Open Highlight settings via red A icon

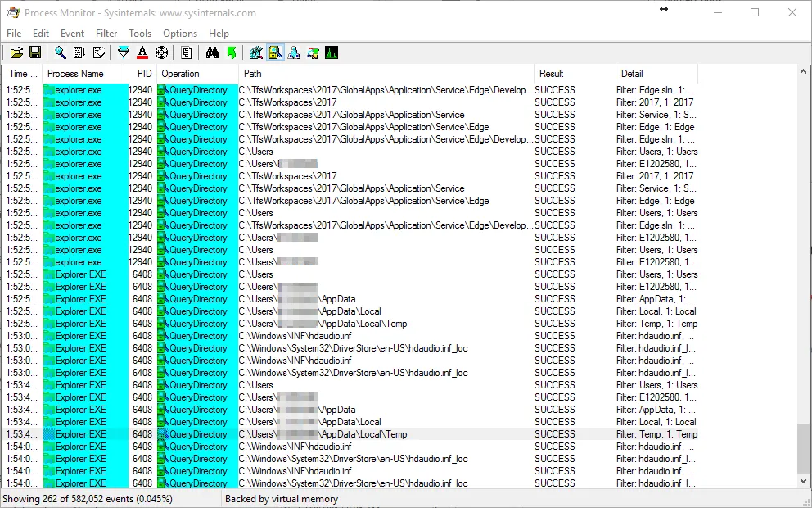[x=142, y=52]
